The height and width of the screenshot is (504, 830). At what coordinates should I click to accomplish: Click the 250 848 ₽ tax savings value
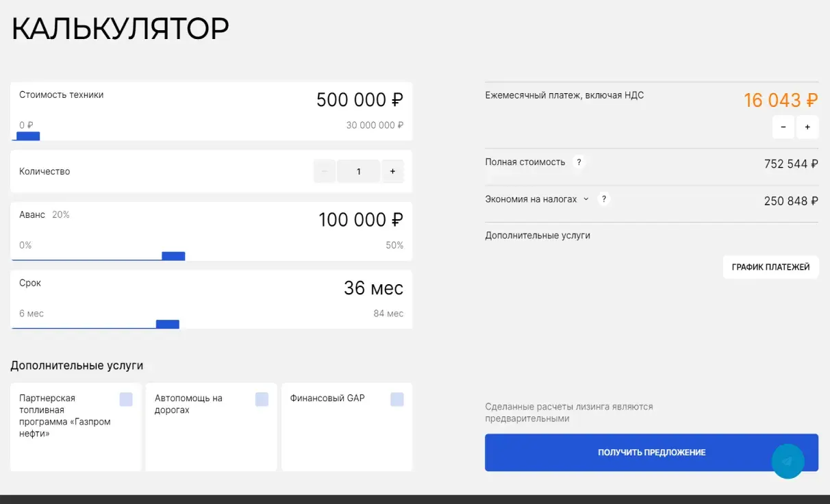[791, 201]
